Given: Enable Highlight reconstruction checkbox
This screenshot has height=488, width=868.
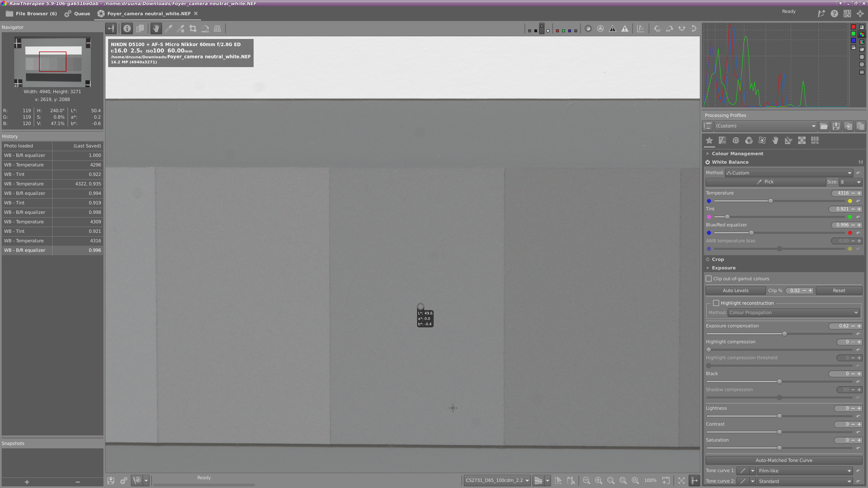Looking at the screenshot, I should [x=716, y=303].
